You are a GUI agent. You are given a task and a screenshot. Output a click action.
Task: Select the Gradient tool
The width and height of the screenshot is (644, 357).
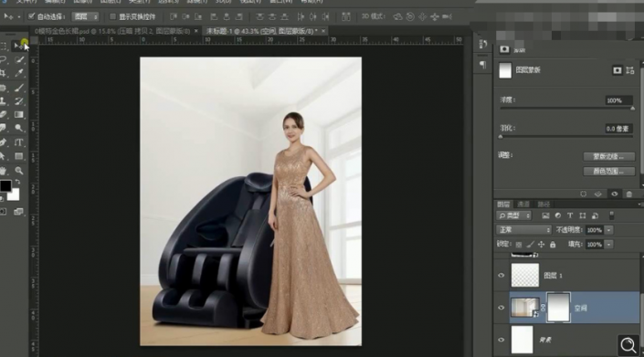(x=19, y=115)
